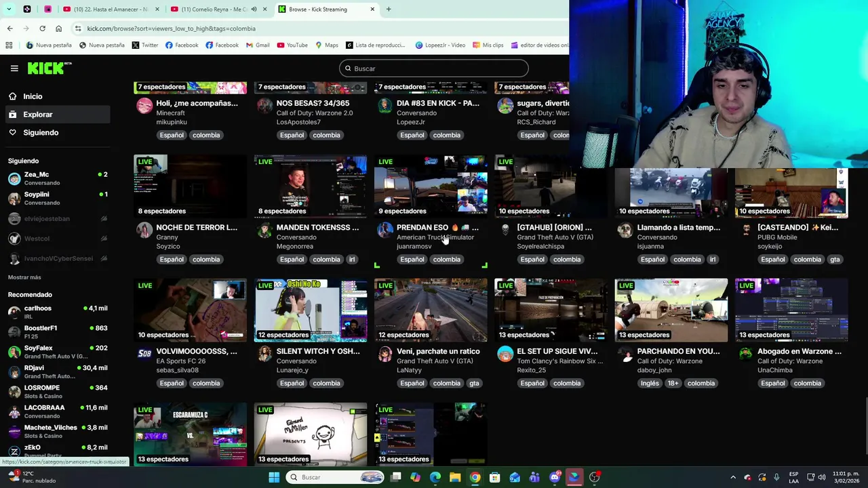Open the VOLVIMOOOOOSSS stream thumbnail

[191, 310]
